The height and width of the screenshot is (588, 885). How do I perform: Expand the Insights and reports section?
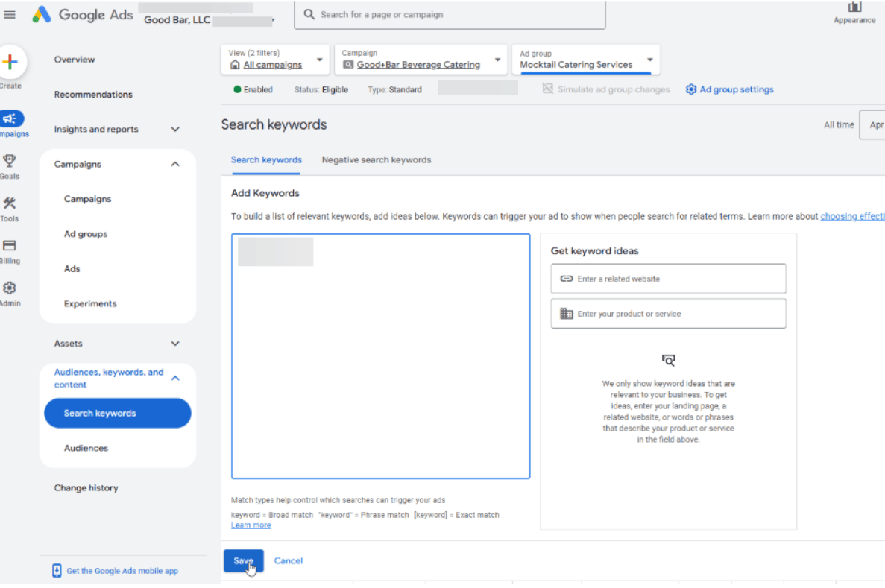click(175, 130)
